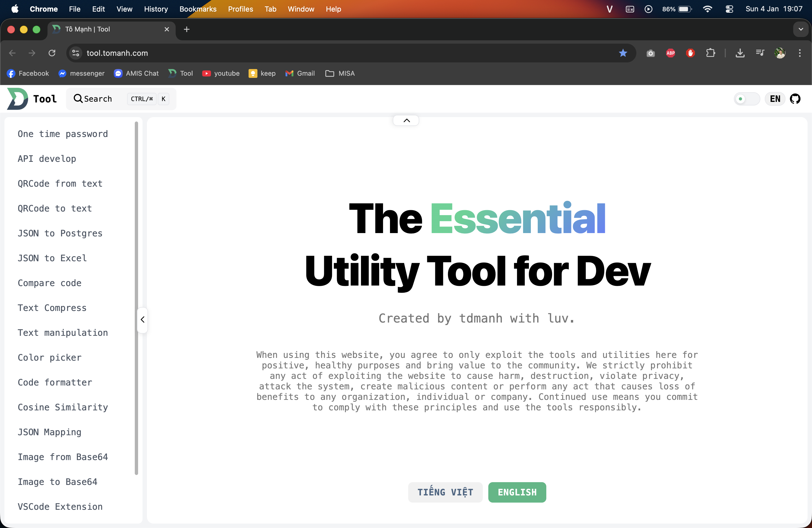Click the Tool site logo
This screenshot has height=528, width=812.
point(31,99)
